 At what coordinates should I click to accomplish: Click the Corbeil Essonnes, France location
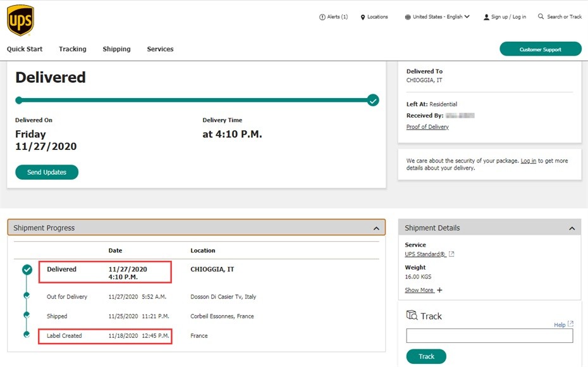coord(222,316)
